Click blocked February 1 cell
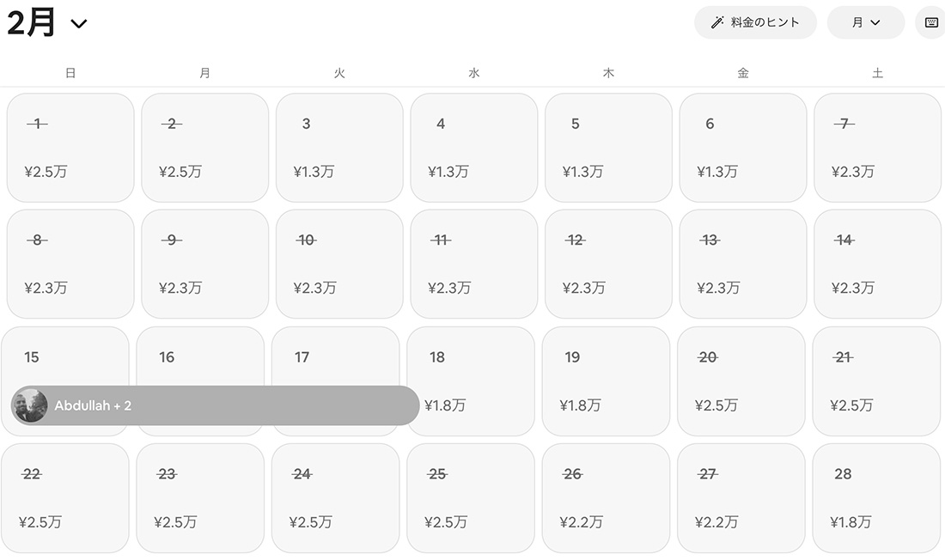945x560 pixels. point(70,148)
